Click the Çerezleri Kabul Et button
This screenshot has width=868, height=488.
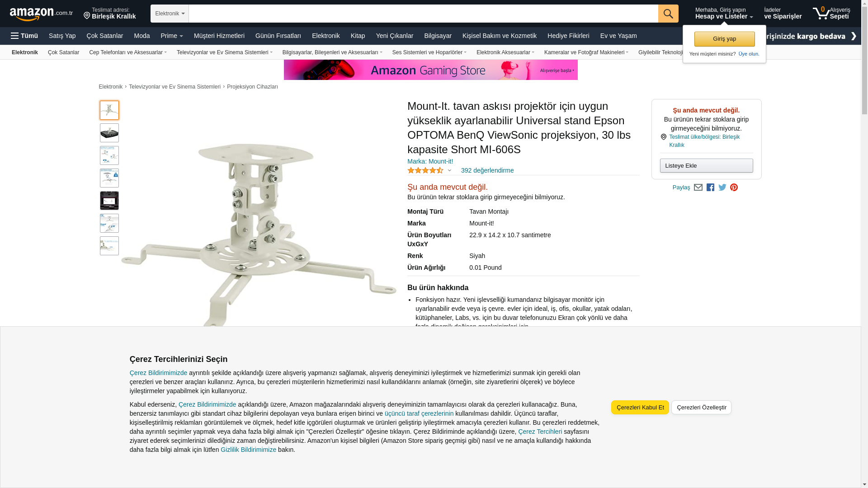coord(640,408)
